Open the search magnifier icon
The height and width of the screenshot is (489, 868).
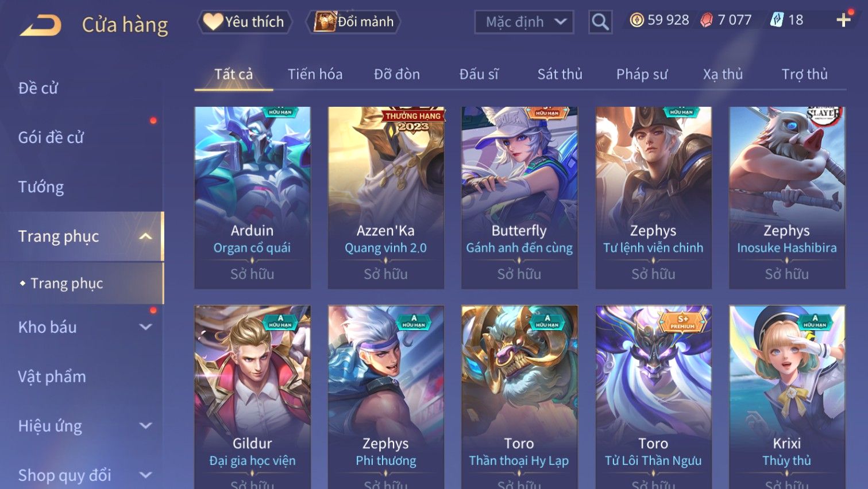pyautogui.click(x=600, y=22)
